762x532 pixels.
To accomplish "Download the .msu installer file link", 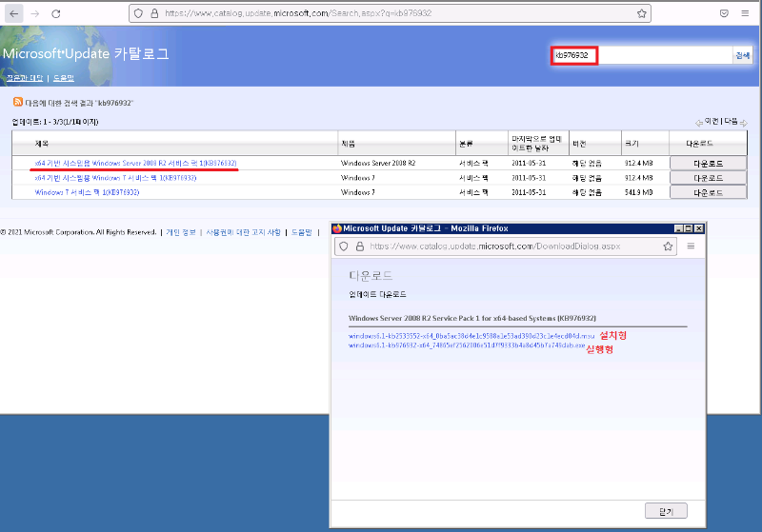I will 471,336.
